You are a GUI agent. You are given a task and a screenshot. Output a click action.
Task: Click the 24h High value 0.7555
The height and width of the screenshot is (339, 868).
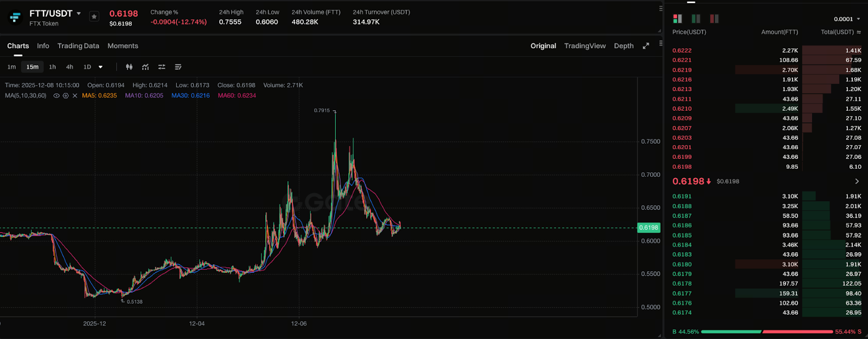230,22
